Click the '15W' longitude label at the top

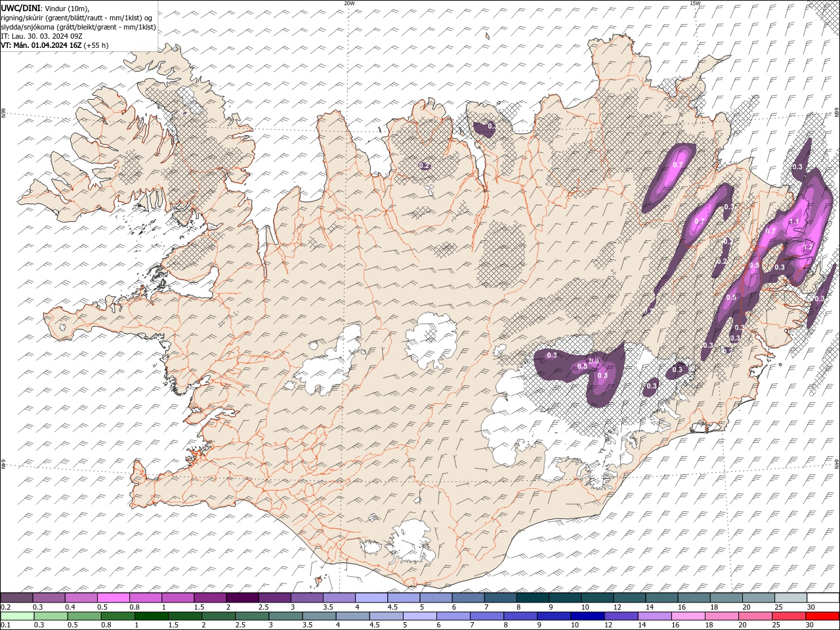(695, 3)
